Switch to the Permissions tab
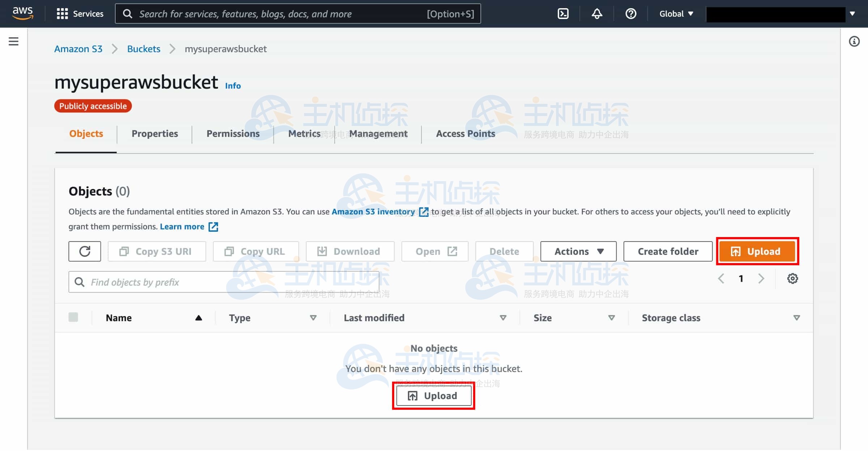This screenshot has height=451, width=868. coord(233,134)
